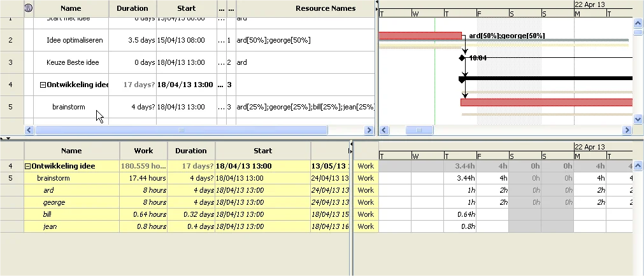Click the Resource Names column header
This screenshot has height=276, width=644.
pos(326,8)
